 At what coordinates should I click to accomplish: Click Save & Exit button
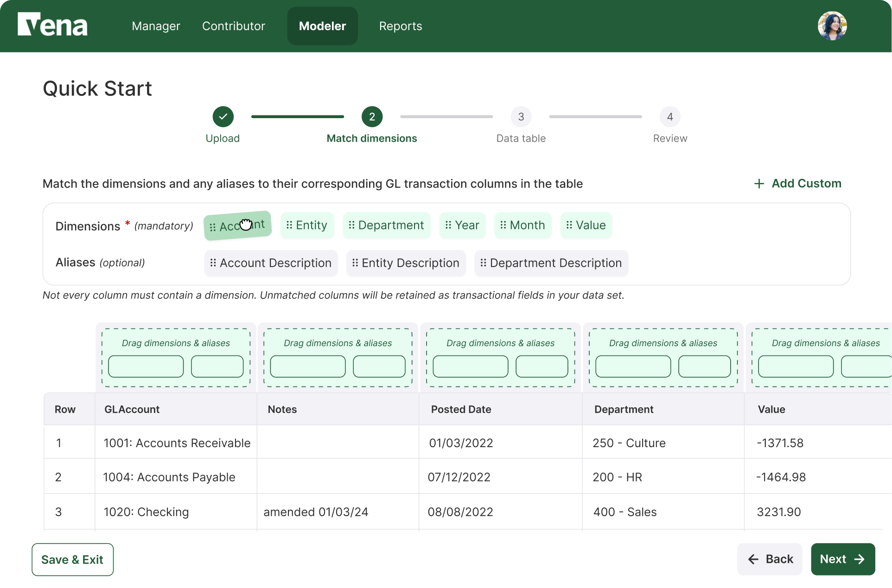point(72,560)
